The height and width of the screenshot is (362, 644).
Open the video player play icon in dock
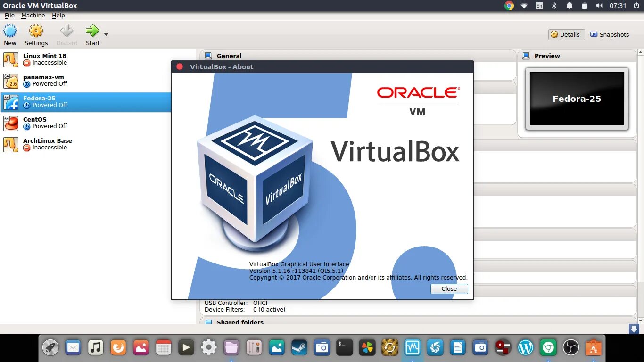pos(186,348)
